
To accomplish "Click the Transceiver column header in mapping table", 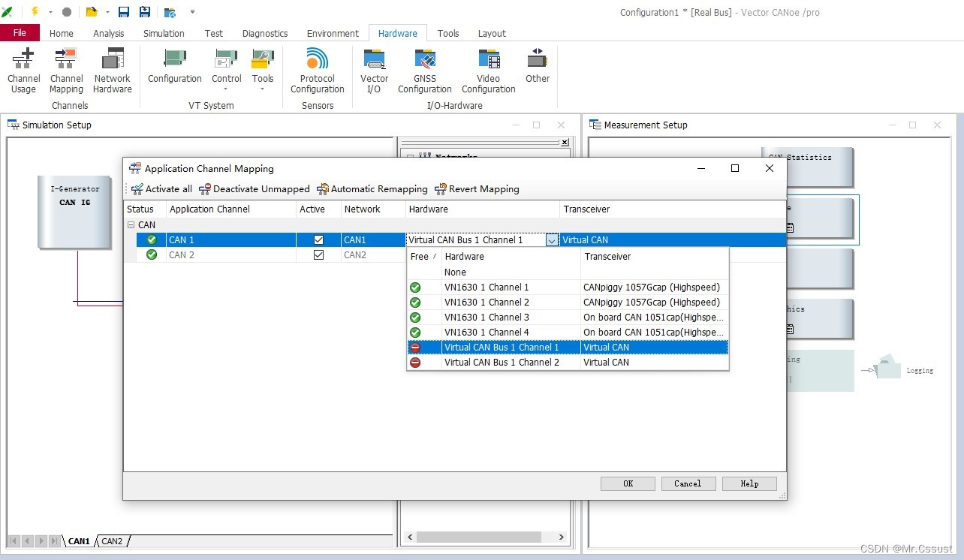I will 673,209.
